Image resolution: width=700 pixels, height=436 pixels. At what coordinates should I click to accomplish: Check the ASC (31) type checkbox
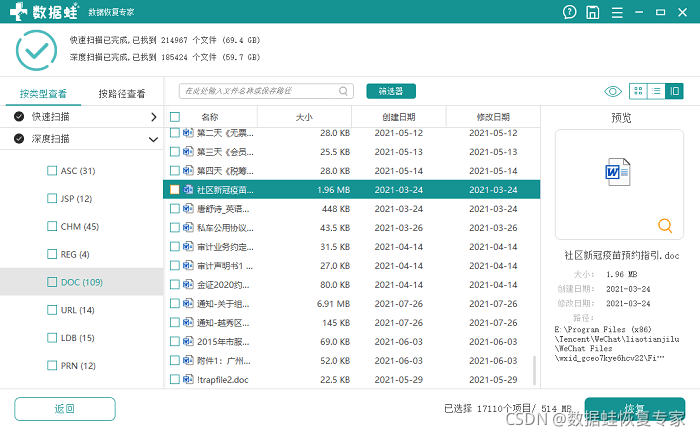click(52, 170)
